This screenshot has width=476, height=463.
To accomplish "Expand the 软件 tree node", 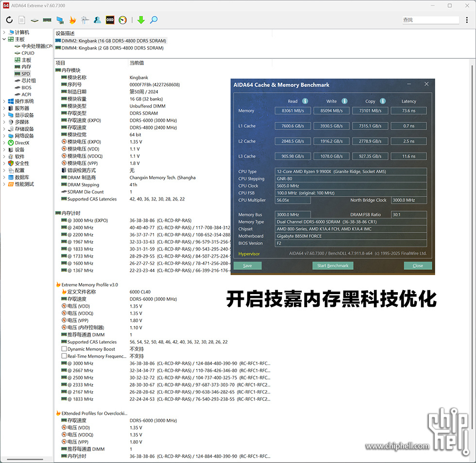I will pos(4,157).
